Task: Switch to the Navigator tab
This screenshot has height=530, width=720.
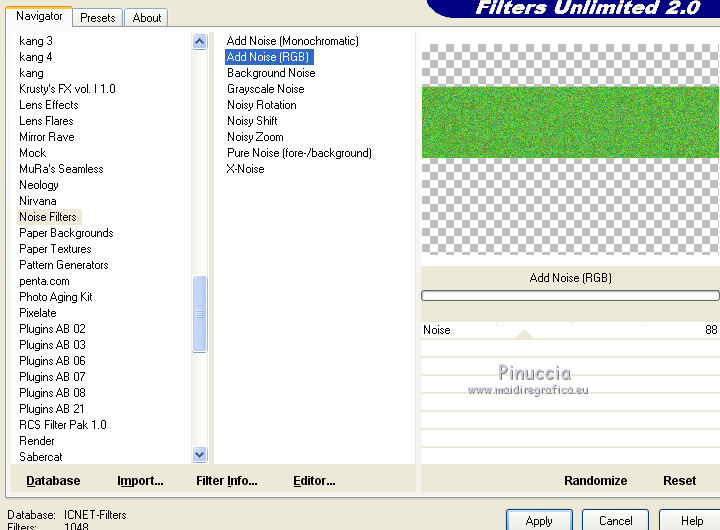Action: tap(39, 17)
